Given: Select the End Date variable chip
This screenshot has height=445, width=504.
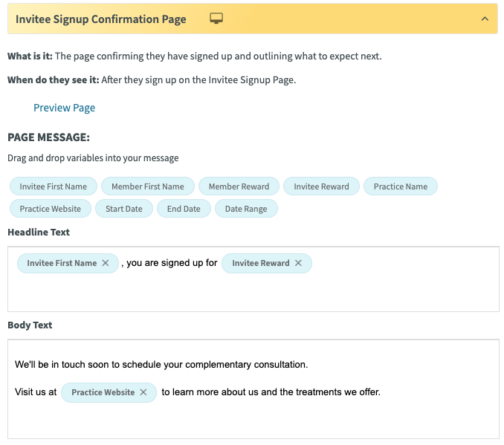Looking at the screenshot, I should coord(184,209).
